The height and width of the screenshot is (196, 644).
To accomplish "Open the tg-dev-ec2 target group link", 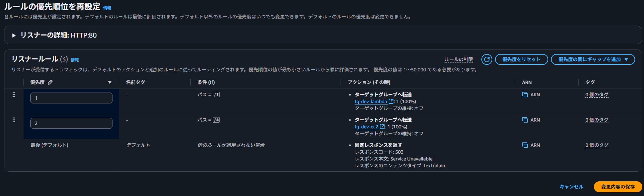I will coord(366,127).
